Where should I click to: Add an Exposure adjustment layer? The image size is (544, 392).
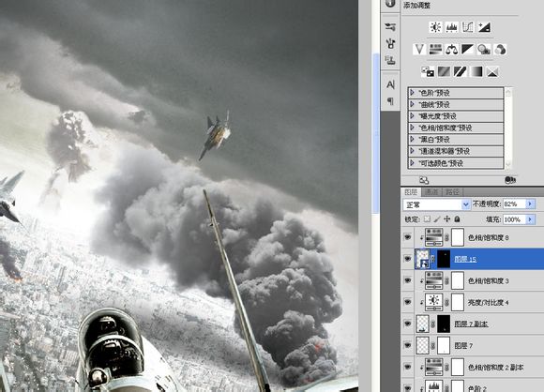[x=484, y=27]
